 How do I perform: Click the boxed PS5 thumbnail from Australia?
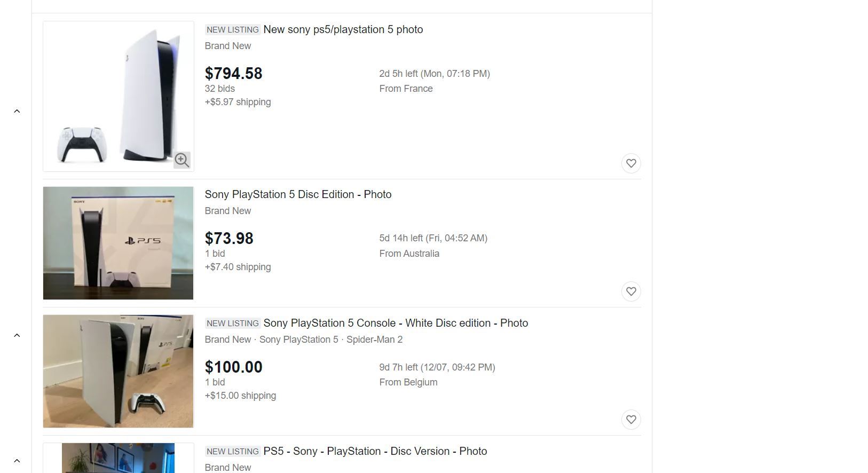(119, 243)
